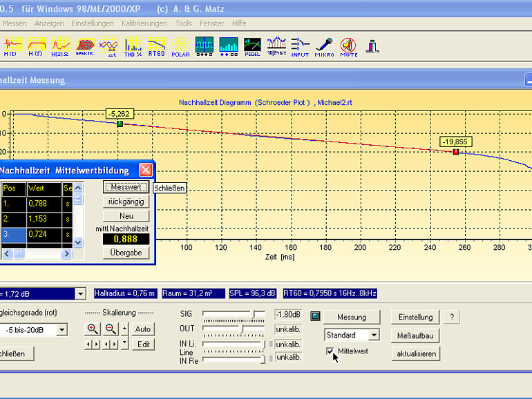Viewport: 532px width, 399px height.
Task: Open the RT60 reverberation tool
Action: (x=157, y=46)
